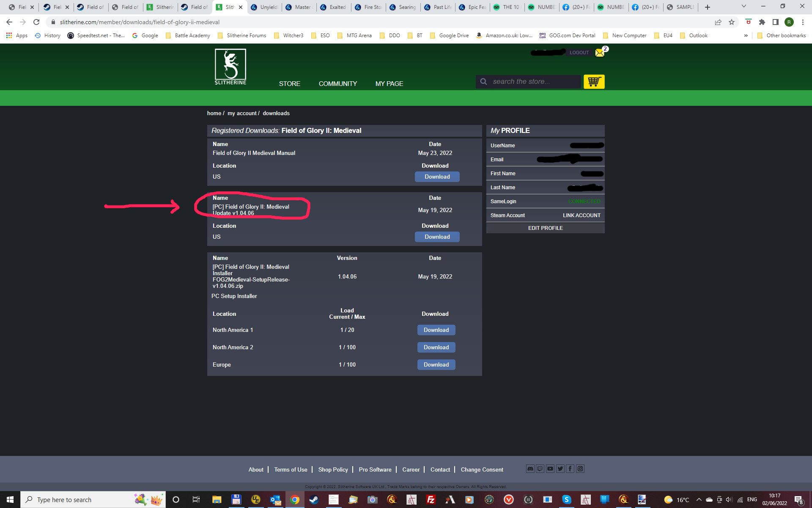
Task: Open the Chrome tab search dropdown
Action: pos(743,7)
